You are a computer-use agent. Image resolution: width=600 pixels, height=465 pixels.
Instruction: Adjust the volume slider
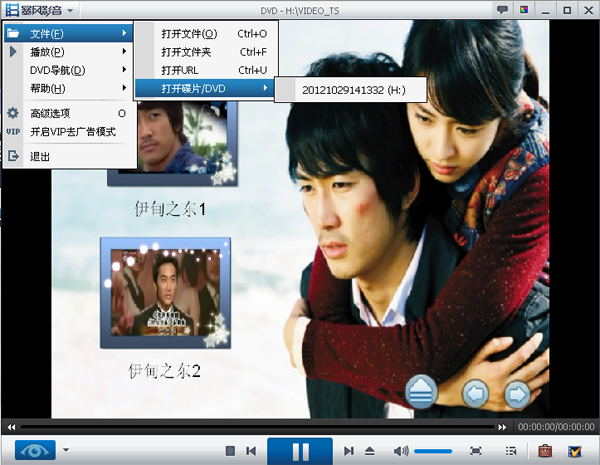coord(433,451)
